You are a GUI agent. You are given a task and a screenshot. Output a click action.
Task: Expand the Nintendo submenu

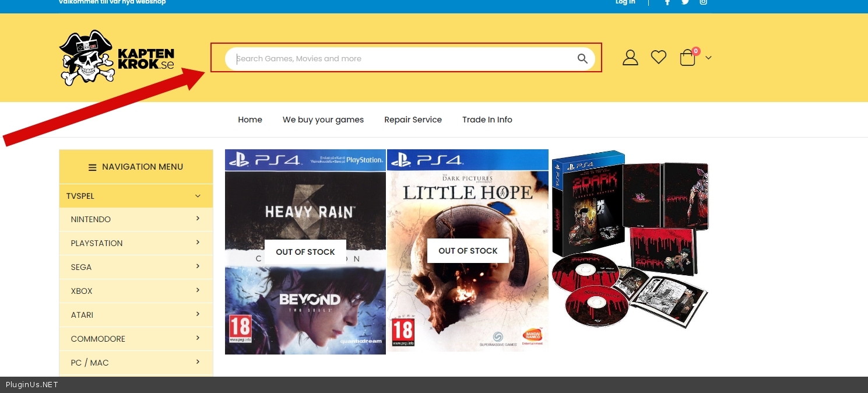click(x=198, y=219)
